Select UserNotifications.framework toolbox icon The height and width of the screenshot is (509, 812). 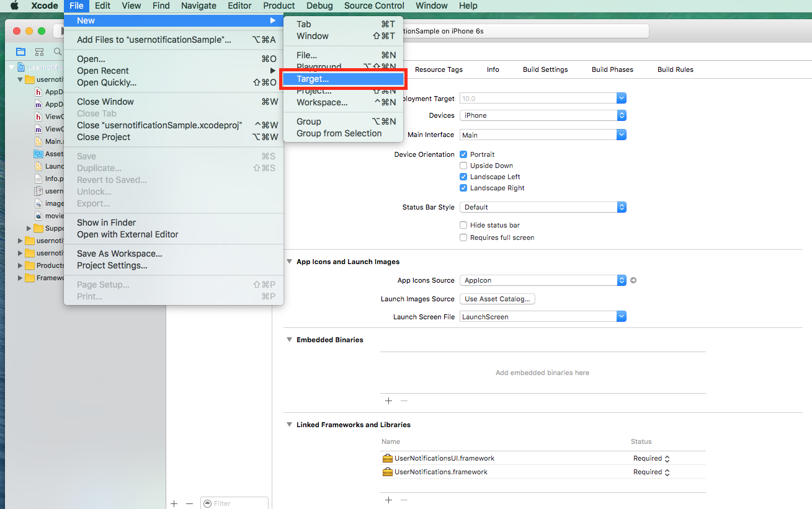(x=388, y=472)
